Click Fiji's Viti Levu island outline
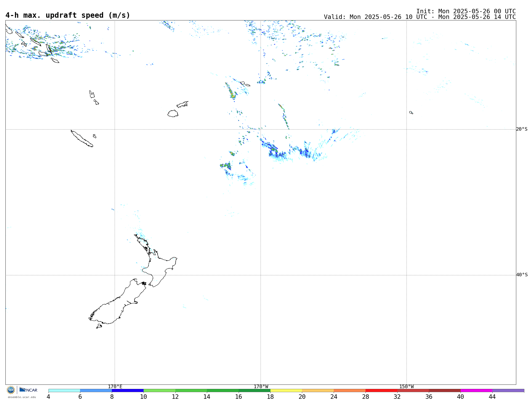The image size is (532, 400). [173, 113]
